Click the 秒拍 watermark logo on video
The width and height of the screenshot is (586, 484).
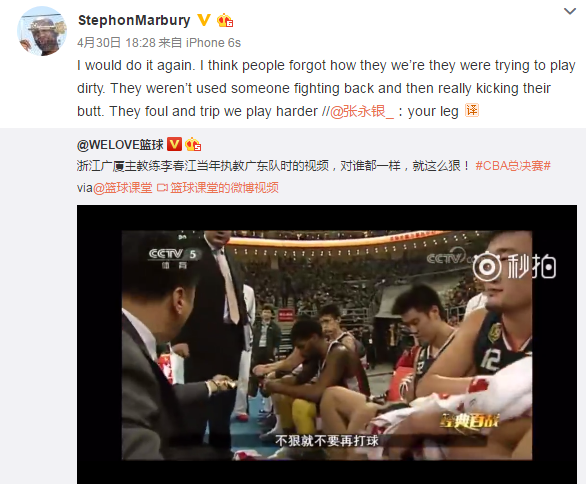[x=514, y=267]
